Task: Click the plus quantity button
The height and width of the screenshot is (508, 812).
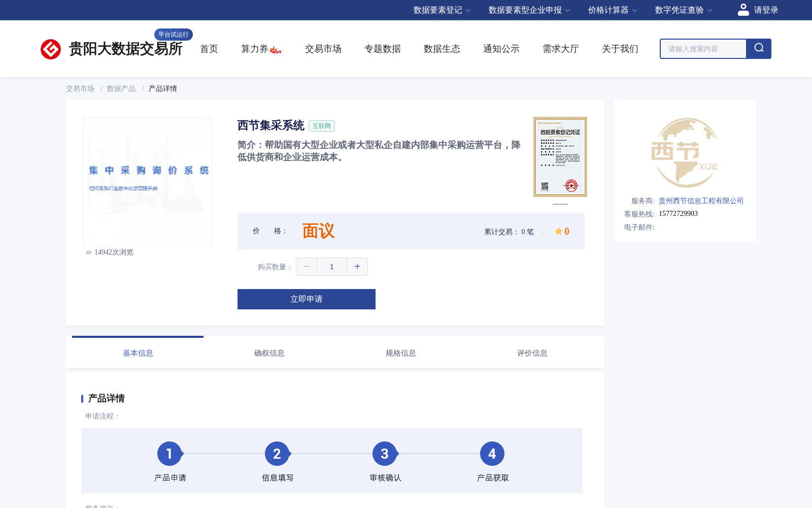Action: tap(357, 267)
